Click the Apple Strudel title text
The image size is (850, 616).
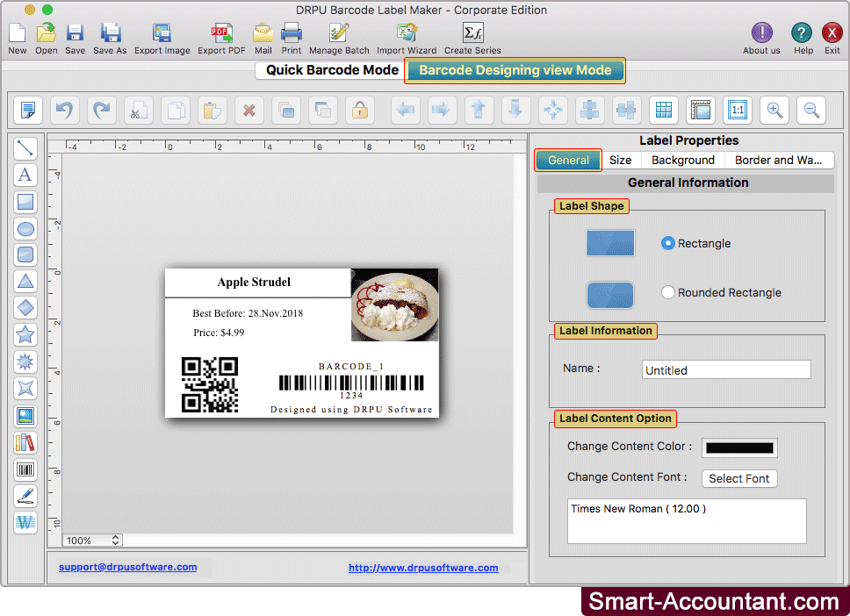pos(254,283)
